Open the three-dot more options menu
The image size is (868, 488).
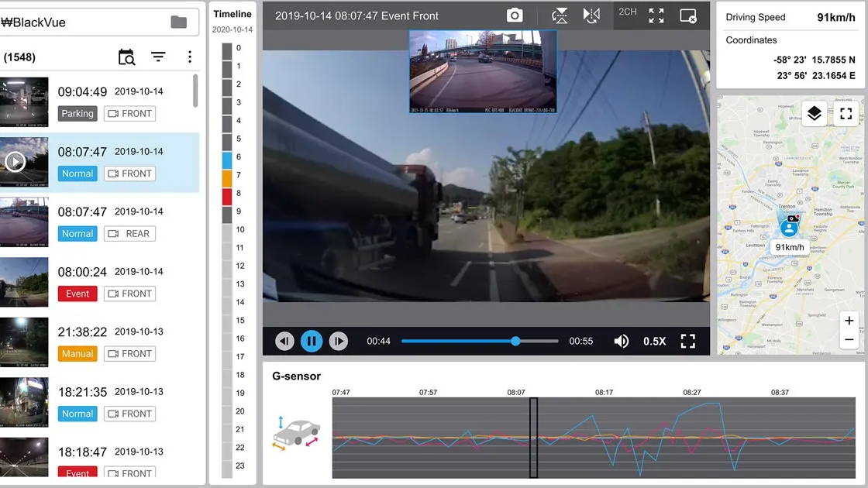190,57
